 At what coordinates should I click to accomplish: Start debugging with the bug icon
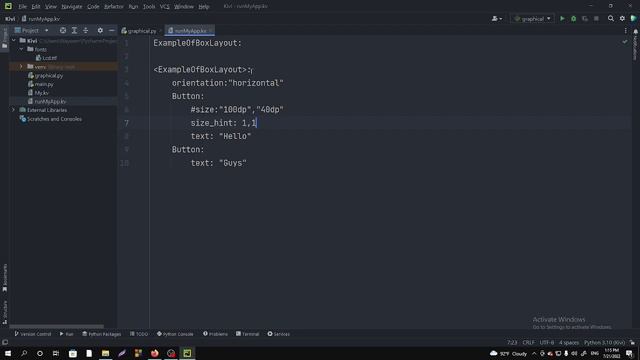573,19
